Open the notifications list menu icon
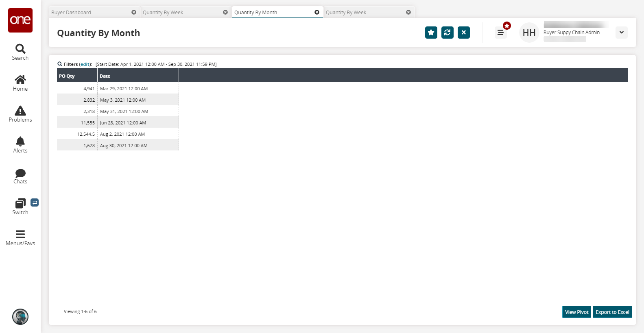 tap(500, 33)
